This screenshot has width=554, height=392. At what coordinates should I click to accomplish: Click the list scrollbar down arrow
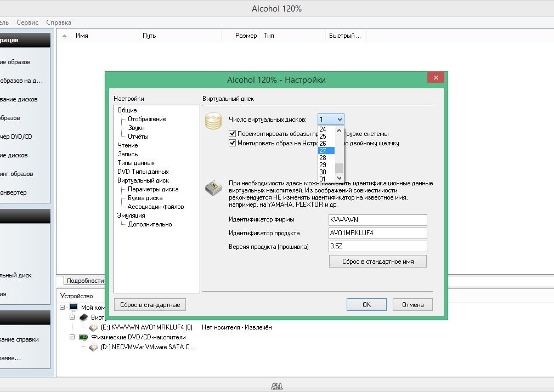click(339, 178)
